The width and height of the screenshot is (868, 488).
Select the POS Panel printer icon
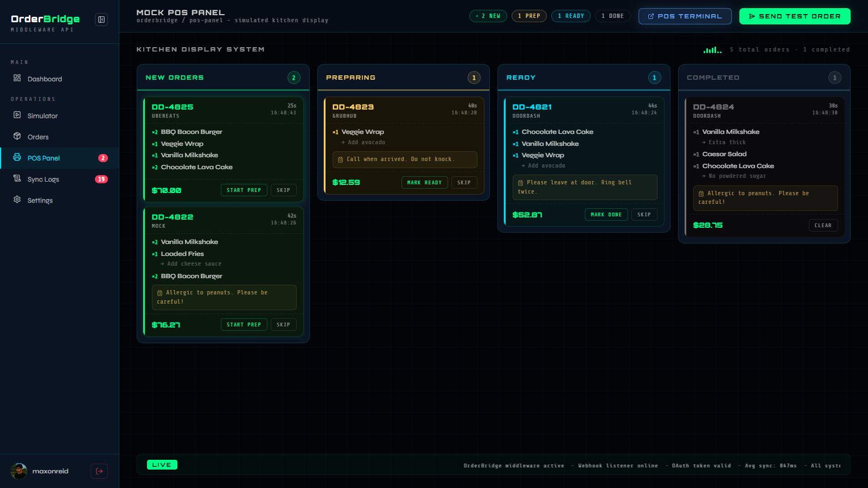pyautogui.click(x=17, y=158)
